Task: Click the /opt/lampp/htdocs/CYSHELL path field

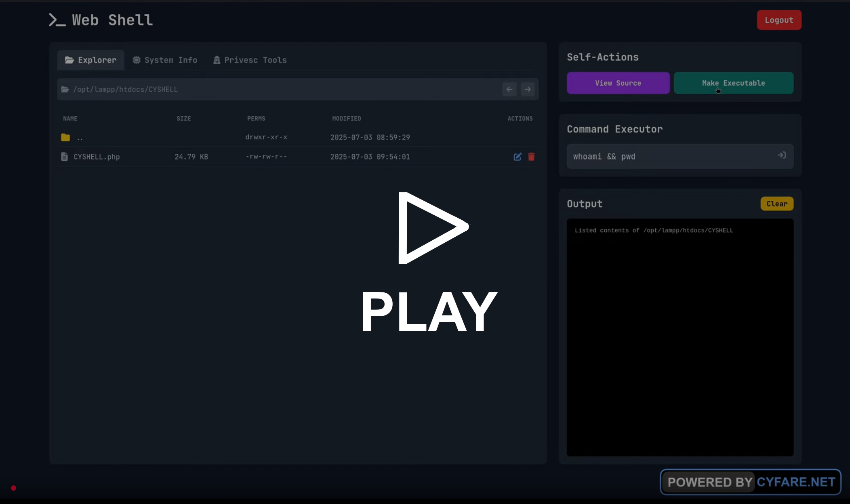Action: click(x=283, y=89)
